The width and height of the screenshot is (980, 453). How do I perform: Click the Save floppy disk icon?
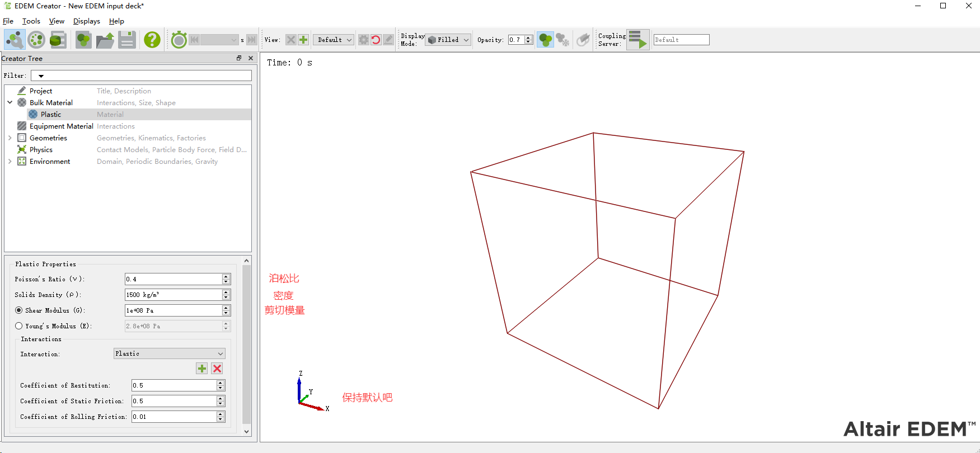click(x=127, y=40)
